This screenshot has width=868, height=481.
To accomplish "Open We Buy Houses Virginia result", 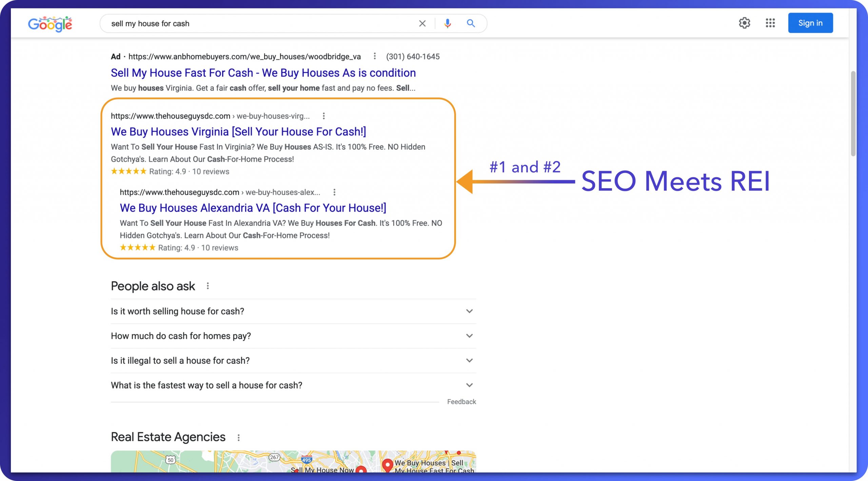I will coord(238,132).
